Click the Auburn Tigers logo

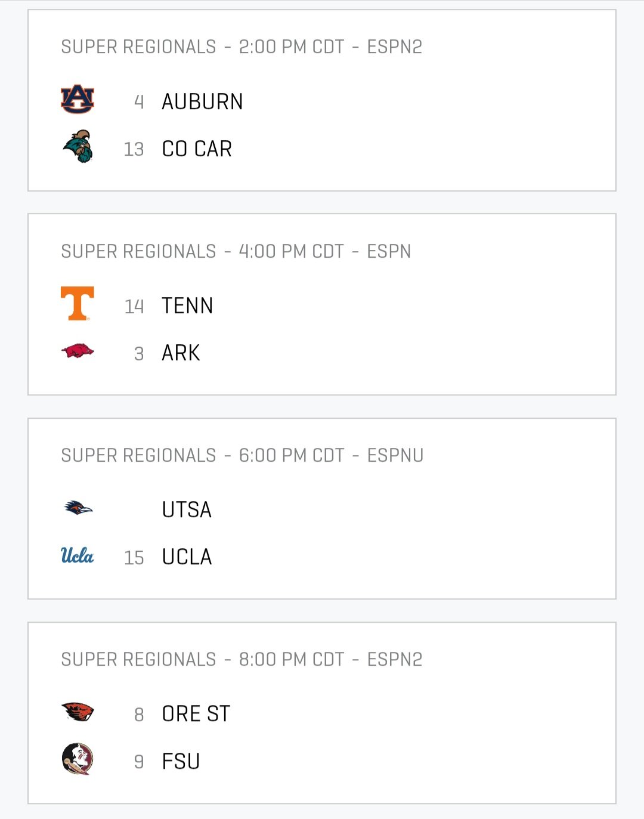[78, 99]
